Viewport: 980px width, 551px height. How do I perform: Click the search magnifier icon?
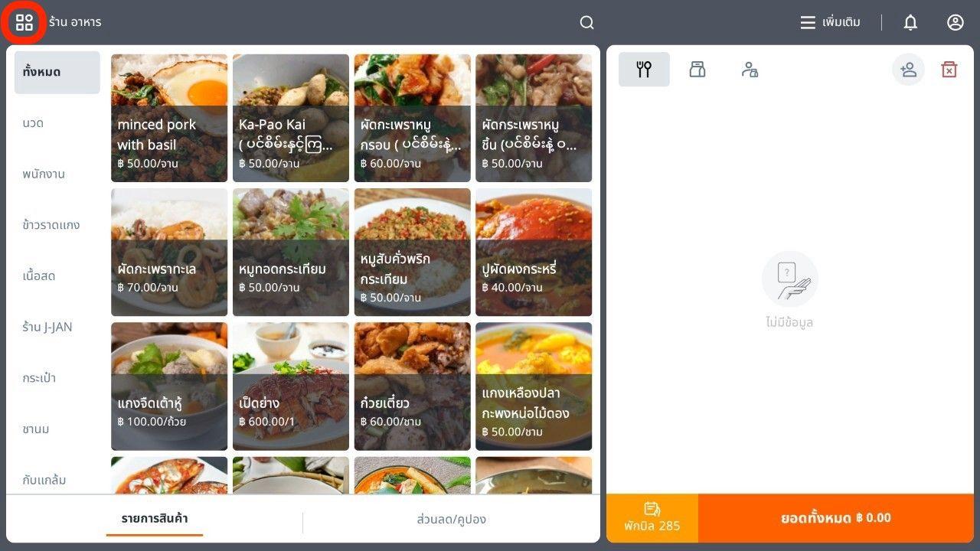tap(587, 23)
